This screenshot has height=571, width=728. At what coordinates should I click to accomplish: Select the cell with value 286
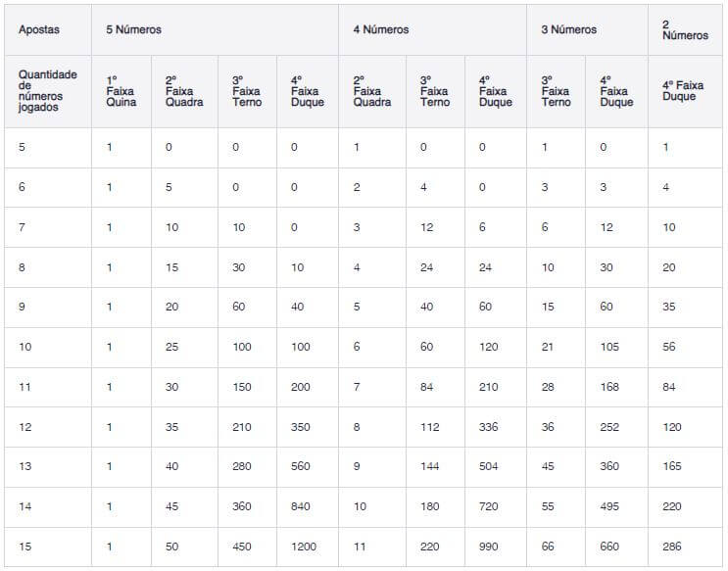pos(672,547)
